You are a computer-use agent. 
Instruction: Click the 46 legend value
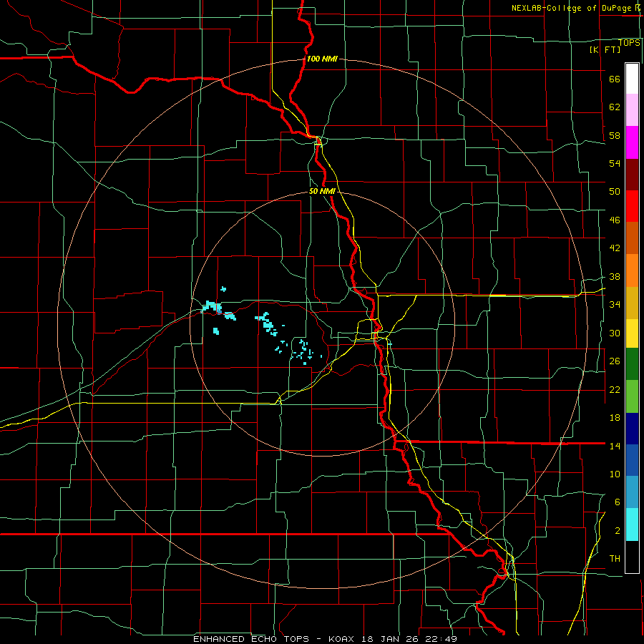point(615,220)
